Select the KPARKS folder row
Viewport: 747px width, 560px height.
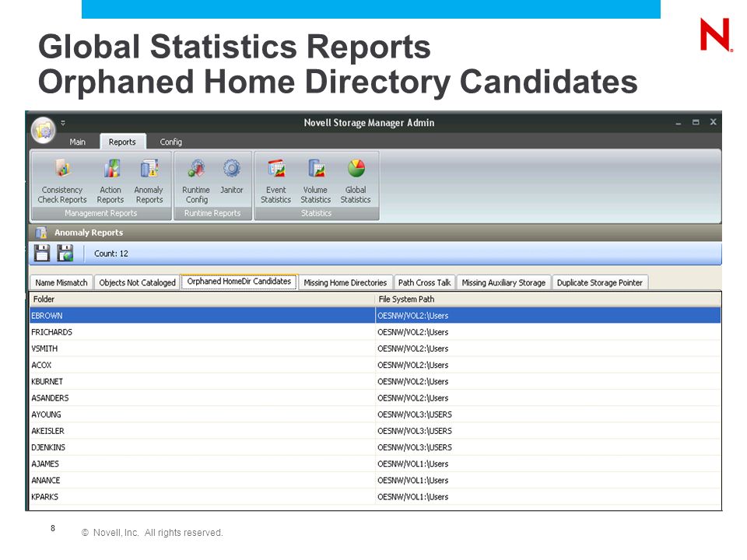(375, 497)
